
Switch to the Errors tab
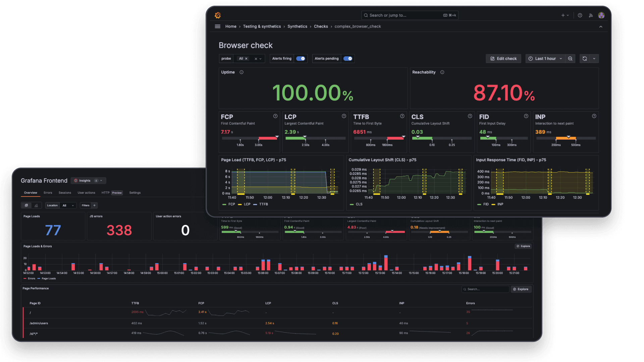[48, 193]
